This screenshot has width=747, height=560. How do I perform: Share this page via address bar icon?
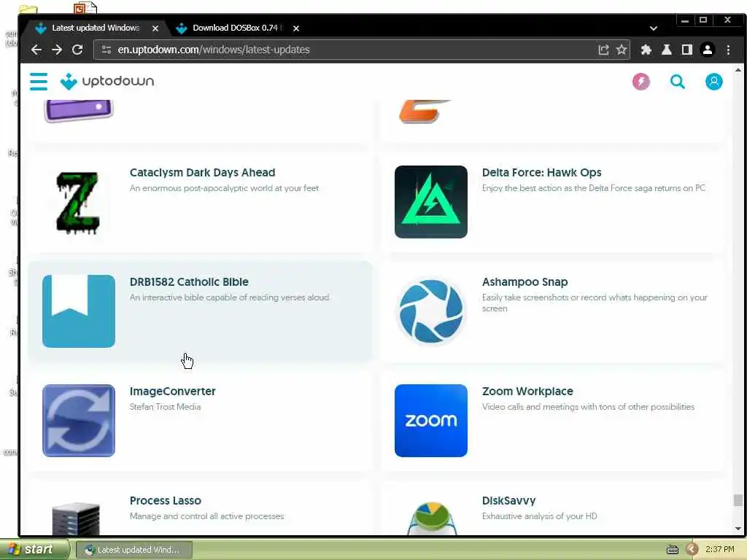(x=603, y=50)
